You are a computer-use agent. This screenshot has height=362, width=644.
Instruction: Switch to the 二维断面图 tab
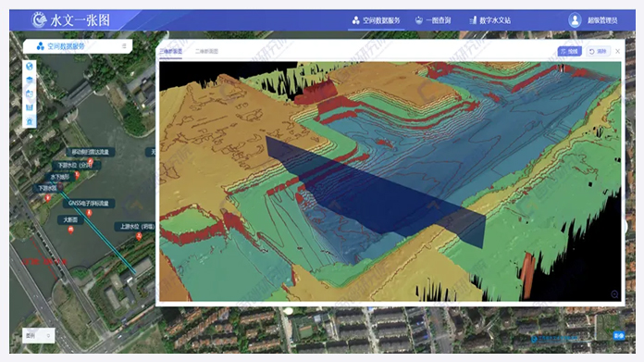pyautogui.click(x=206, y=51)
